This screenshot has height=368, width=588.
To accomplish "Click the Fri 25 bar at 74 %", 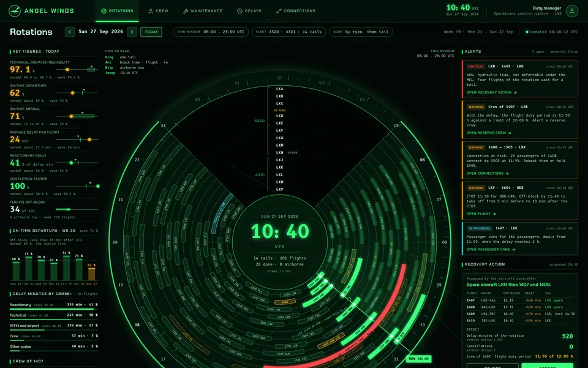I will (66, 267).
